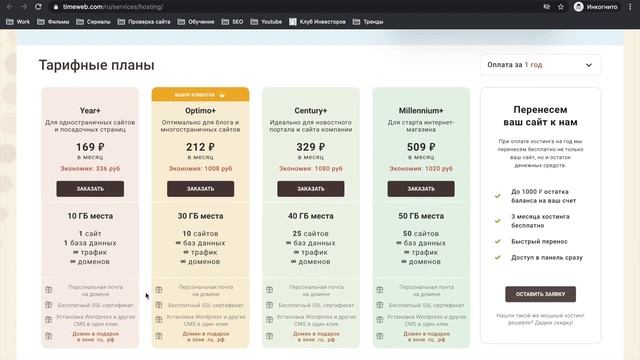Click the 212 ₽ price
Viewport: 640px width, 360px height.
[200, 147]
